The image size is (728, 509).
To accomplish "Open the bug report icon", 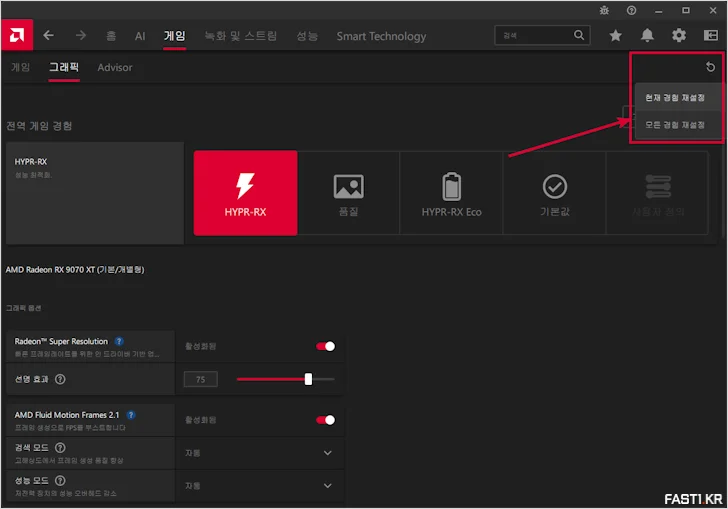I will click(604, 10).
